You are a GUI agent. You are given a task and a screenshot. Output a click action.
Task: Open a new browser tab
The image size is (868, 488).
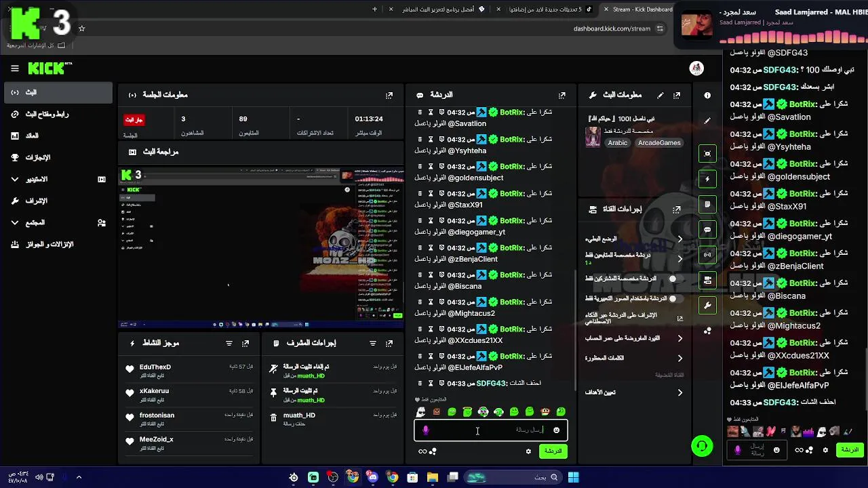[374, 9]
